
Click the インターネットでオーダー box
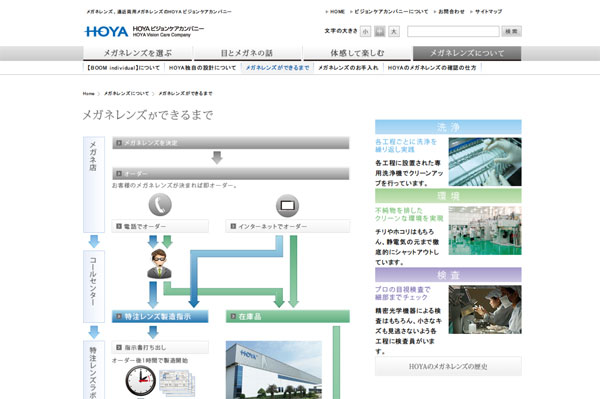(x=287, y=226)
